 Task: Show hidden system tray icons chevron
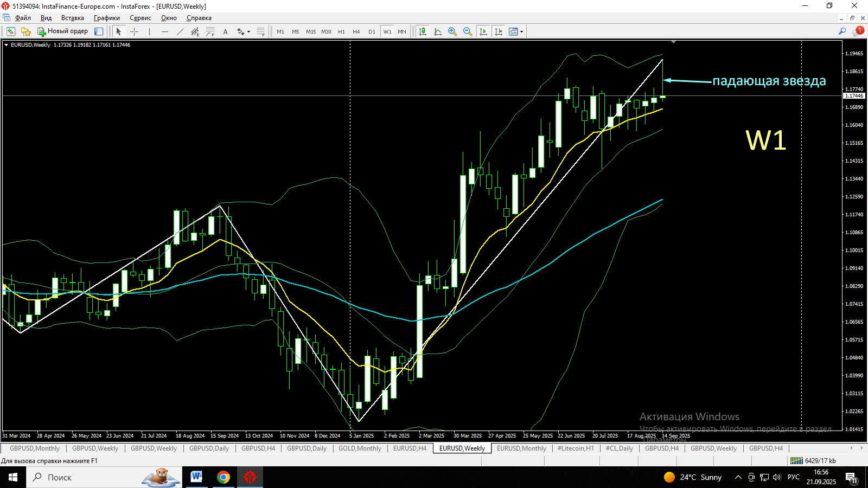click(x=738, y=477)
